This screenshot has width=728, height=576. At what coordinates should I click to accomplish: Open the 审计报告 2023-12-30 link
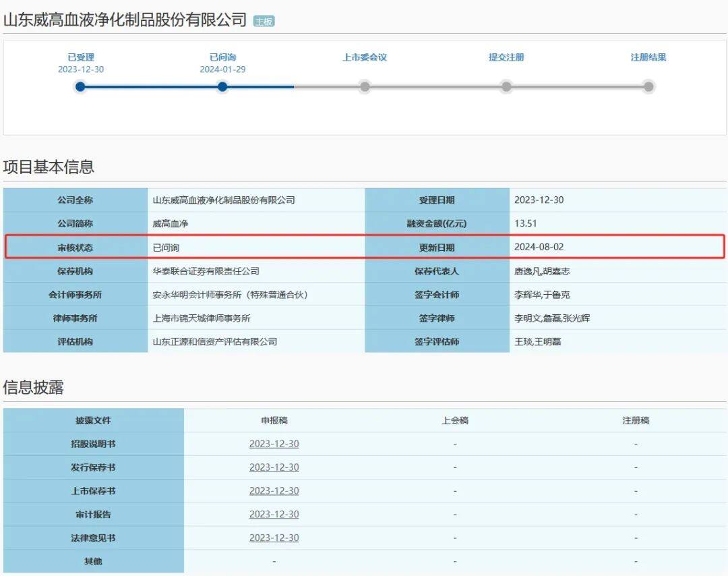click(274, 514)
